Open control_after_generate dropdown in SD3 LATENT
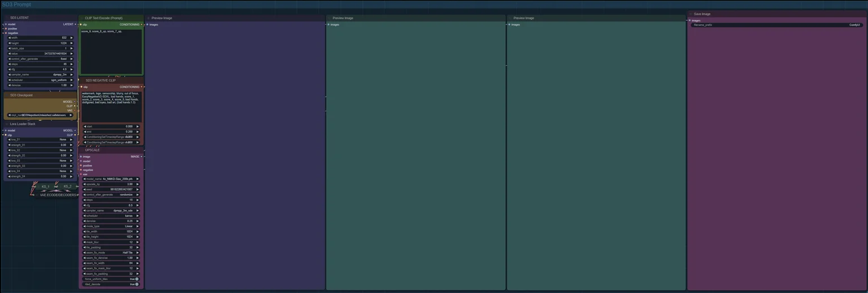This screenshot has width=868, height=293. click(x=40, y=59)
